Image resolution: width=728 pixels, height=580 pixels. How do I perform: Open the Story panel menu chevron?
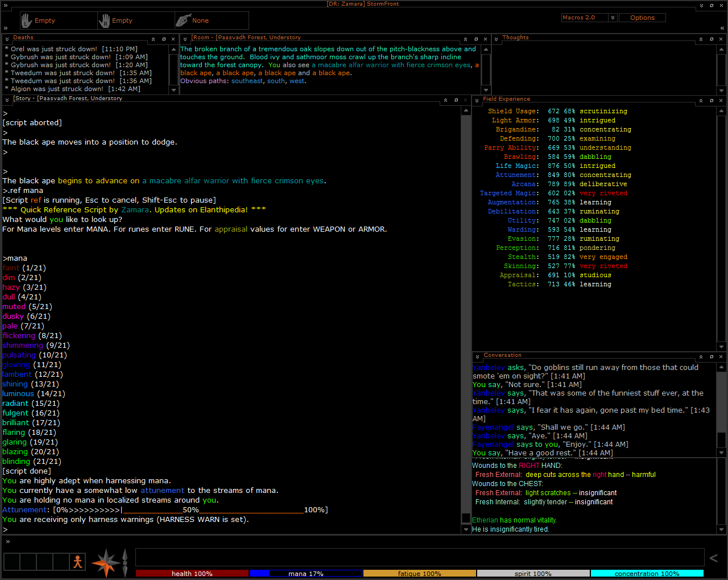click(7, 100)
